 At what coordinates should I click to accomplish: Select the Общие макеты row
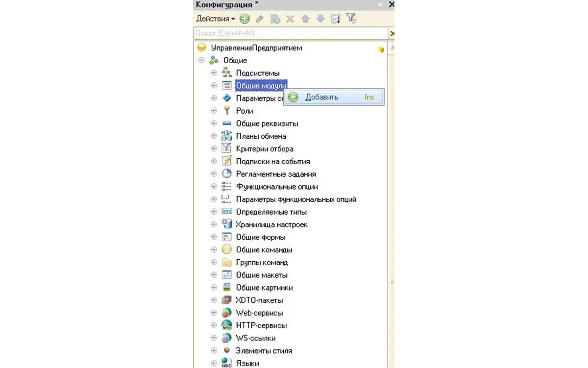pyautogui.click(x=262, y=275)
